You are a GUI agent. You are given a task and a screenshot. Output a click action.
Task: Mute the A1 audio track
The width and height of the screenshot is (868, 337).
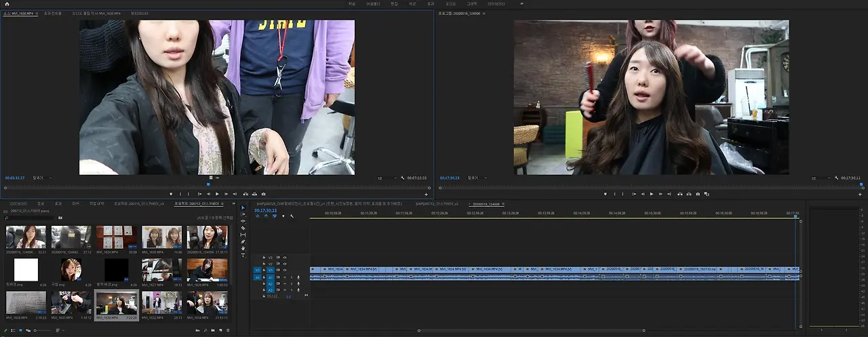pos(285,277)
